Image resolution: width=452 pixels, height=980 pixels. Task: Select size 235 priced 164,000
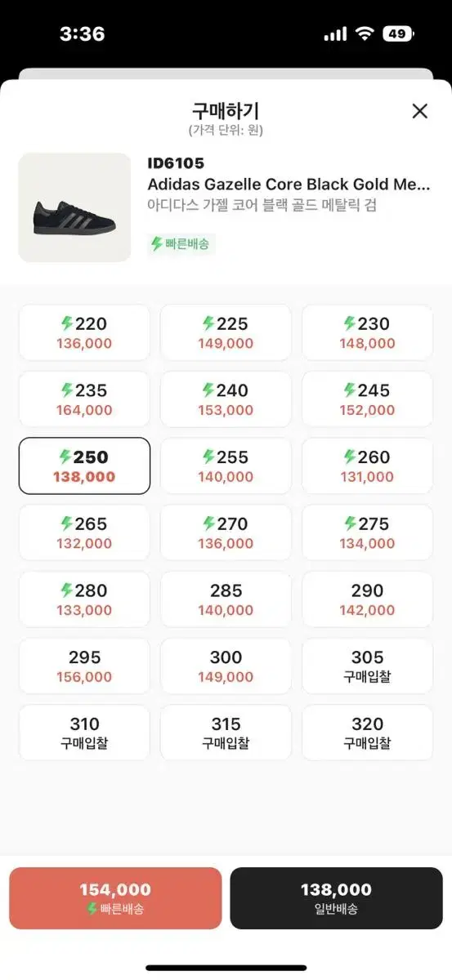click(84, 399)
